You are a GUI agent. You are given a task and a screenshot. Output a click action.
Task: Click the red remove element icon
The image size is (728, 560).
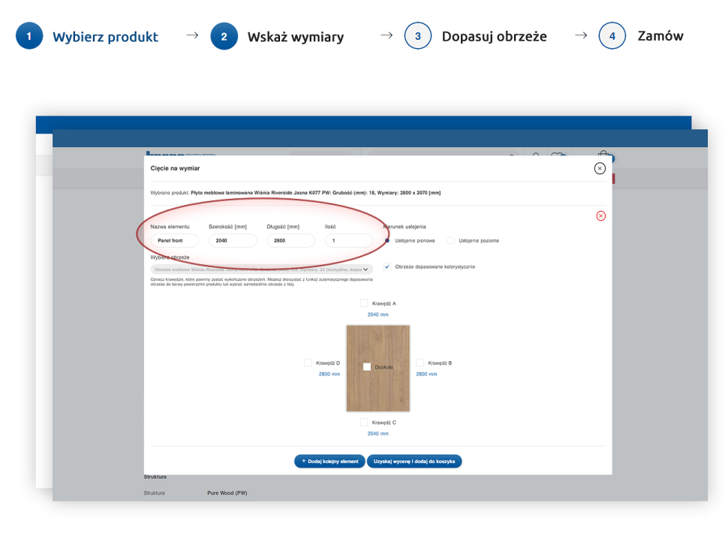(x=600, y=215)
